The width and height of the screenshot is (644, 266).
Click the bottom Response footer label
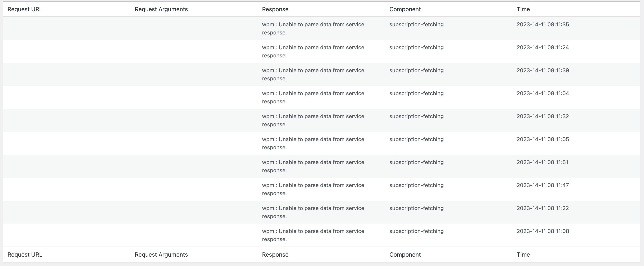[x=275, y=255]
